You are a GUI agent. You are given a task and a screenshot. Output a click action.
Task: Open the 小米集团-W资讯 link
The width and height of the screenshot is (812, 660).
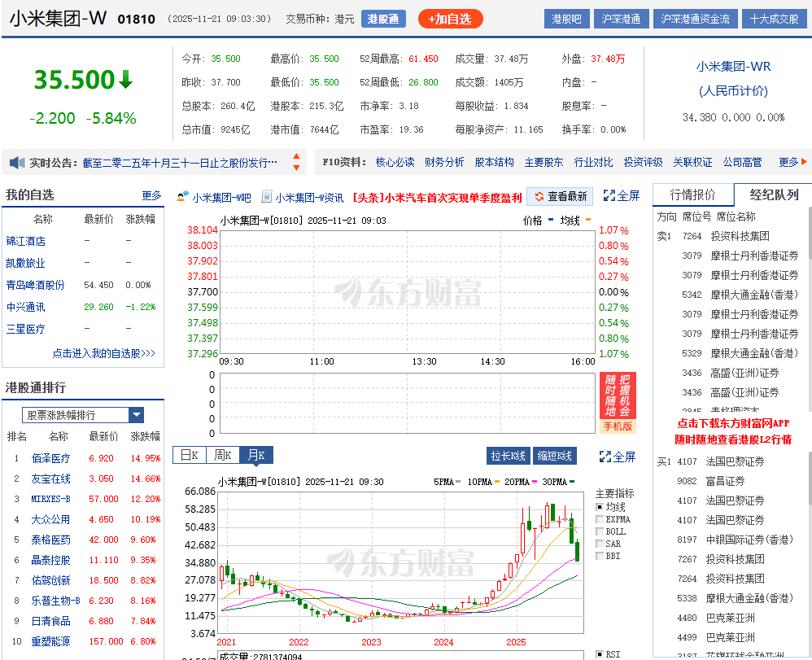[309, 198]
